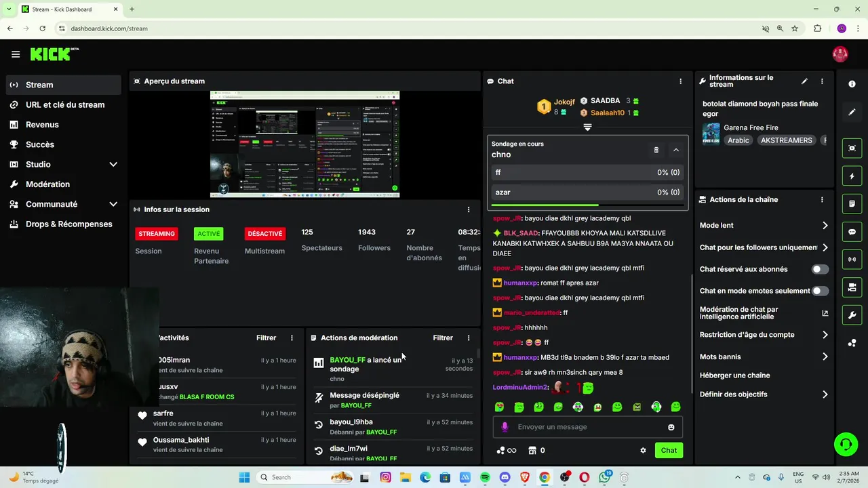Open the Modération sidebar item
This screenshot has width=868, height=488.
[64, 184]
